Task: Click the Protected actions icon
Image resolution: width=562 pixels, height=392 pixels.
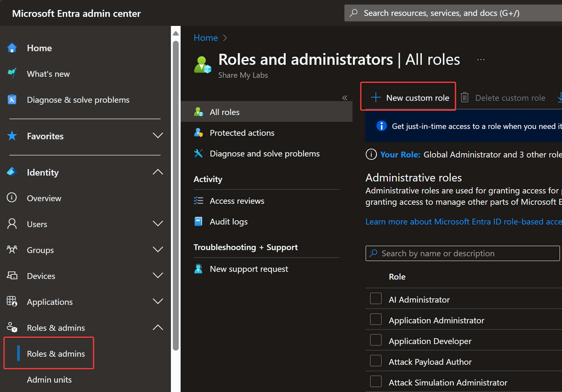Action: click(198, 133)
